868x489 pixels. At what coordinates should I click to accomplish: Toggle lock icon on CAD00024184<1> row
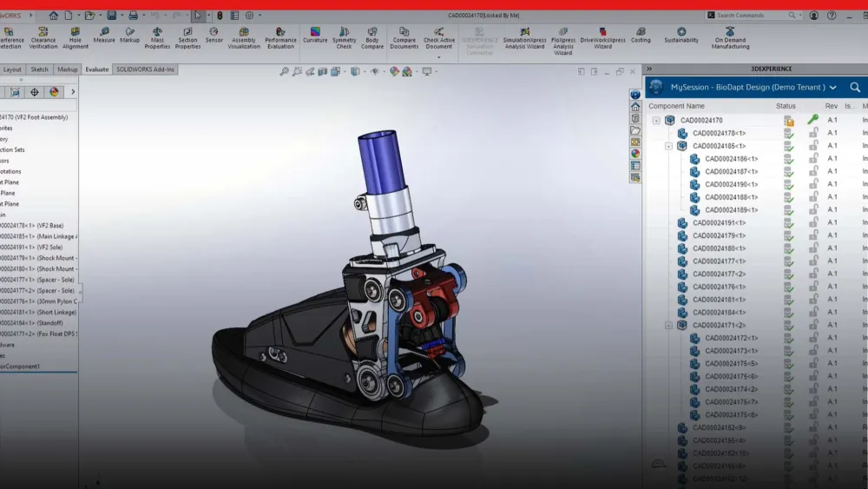click(813, 312)
